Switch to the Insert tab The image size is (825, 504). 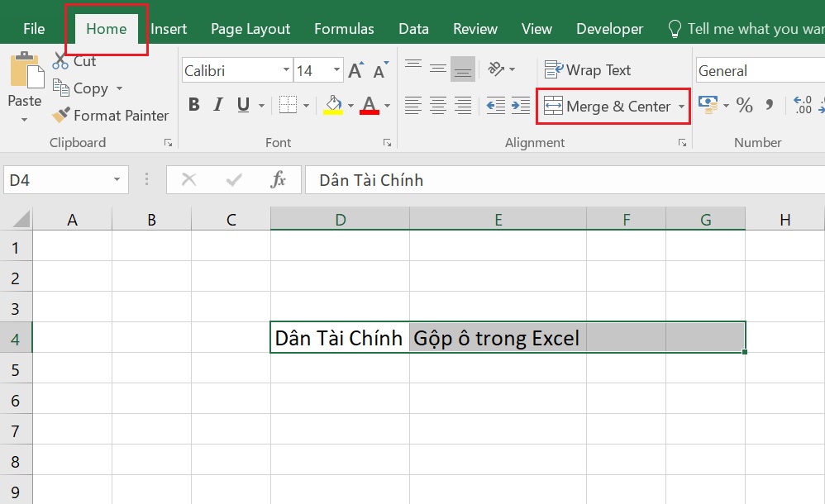coord(169,29)
